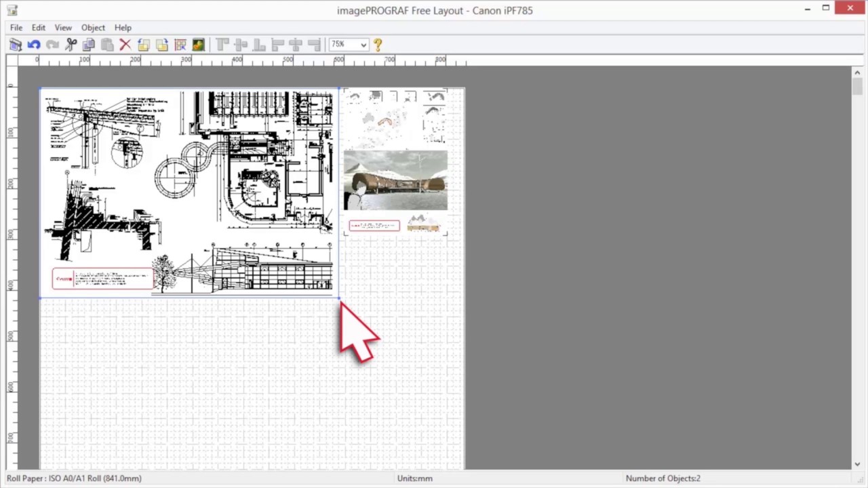
Task: Click the Number of Objects:2 status
Action: point(663,479)
